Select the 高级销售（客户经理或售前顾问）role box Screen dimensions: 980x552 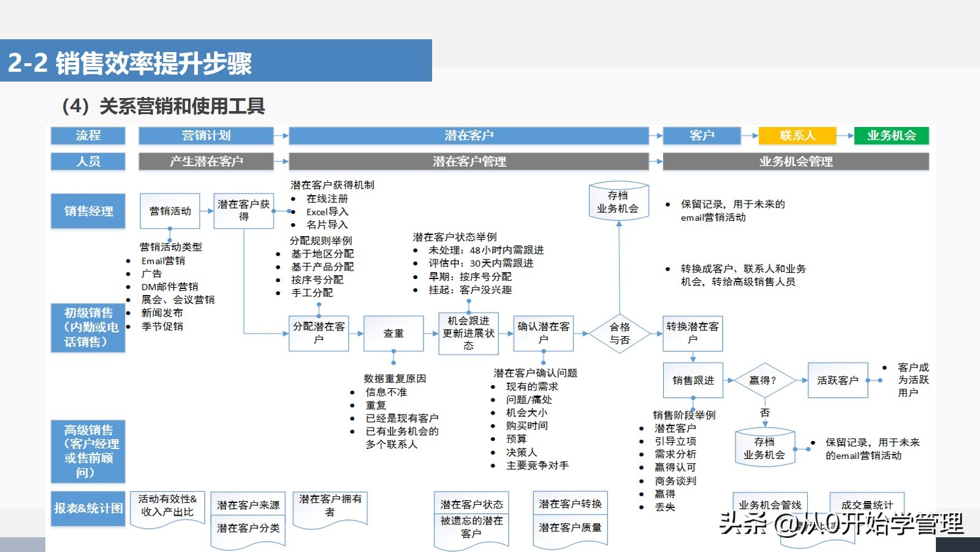pyautogui.click(x=88, y=451)
